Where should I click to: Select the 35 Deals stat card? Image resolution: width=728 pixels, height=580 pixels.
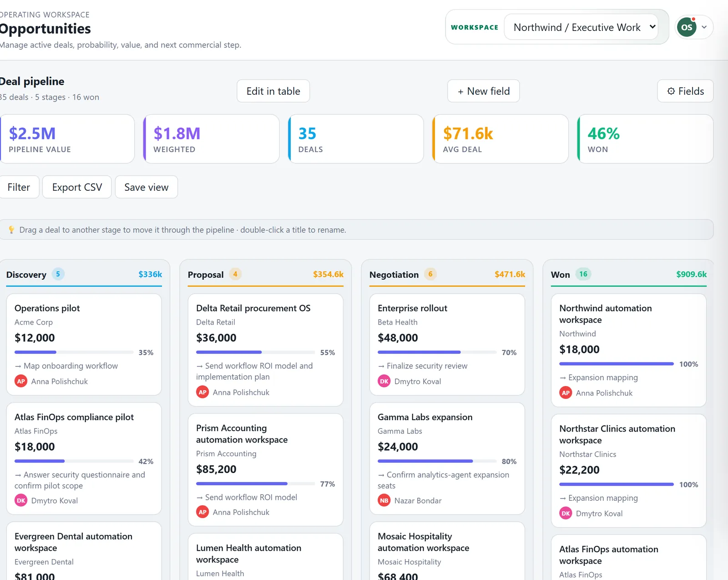tap(356, 139)
